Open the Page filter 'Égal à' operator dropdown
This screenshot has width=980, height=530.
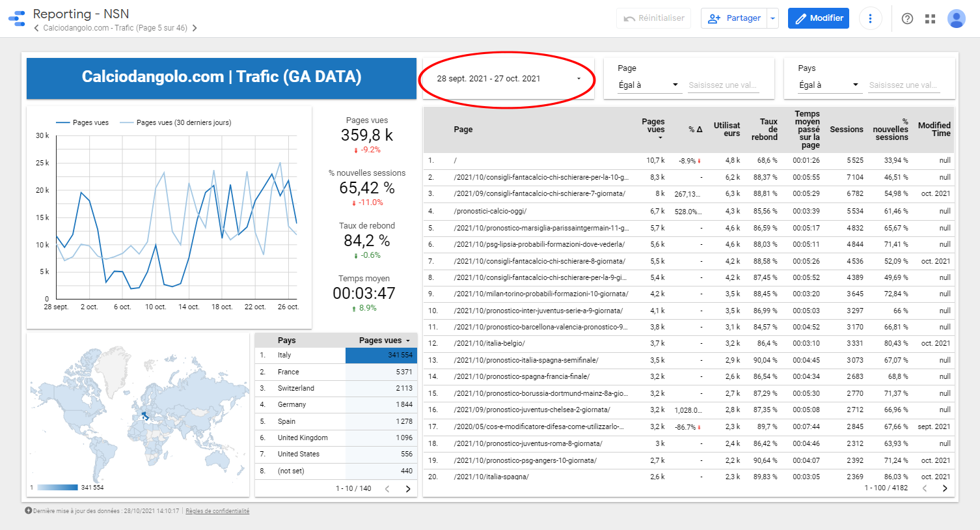(648, 85)
